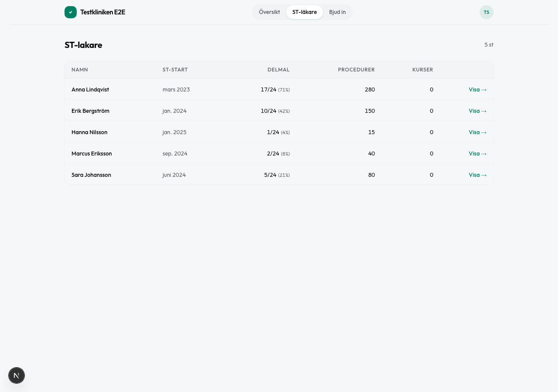The width and height of the screenshot is (558, 392).
Task: Click the Delmal column header
Action: point(278,70)
